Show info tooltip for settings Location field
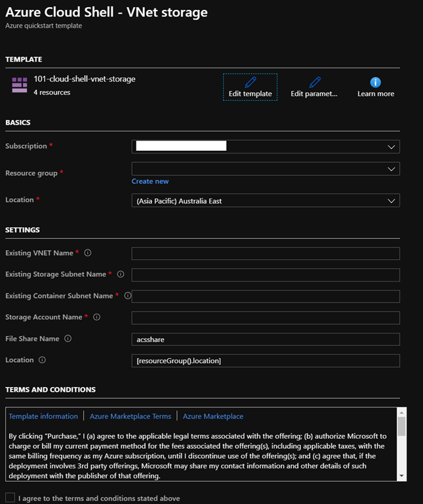 [42, 360]
